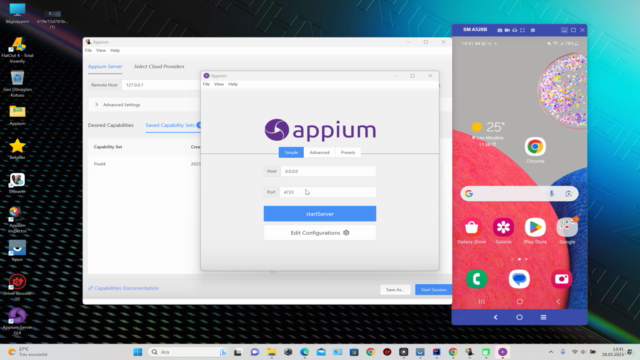
Task: Click Vysor bottom bar home circle
Action: pyautogui.click(x=519, y=317)
